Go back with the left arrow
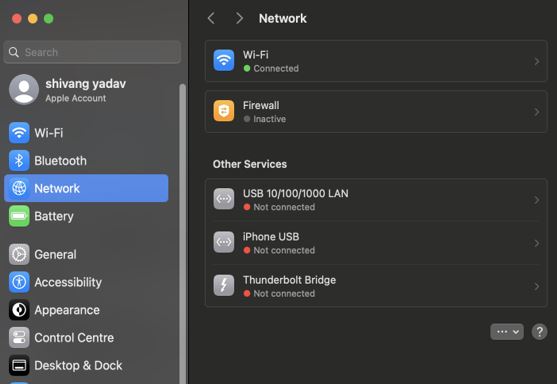 coord(211,18)
